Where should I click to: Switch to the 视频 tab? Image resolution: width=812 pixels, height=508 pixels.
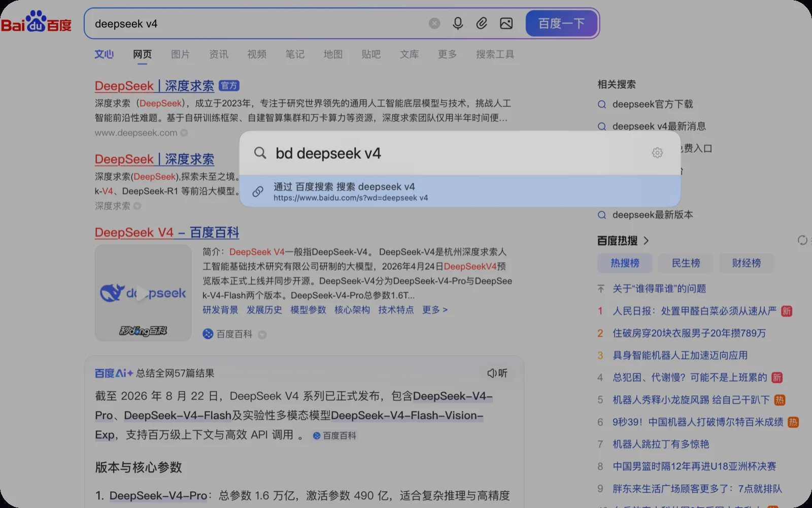click(257, 54)
